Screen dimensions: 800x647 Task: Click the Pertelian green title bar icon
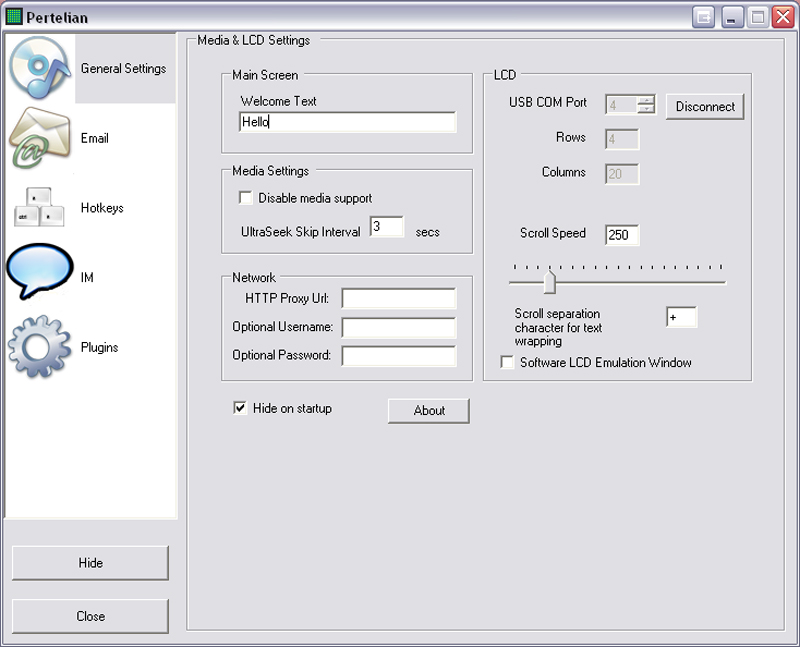coord(14,16)
